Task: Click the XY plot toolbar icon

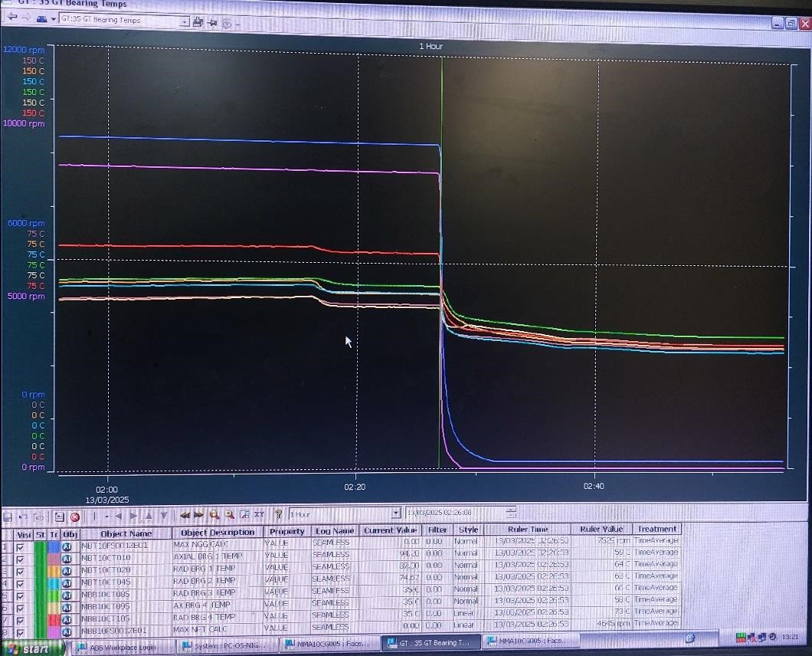Action: (x=260, y=515)
